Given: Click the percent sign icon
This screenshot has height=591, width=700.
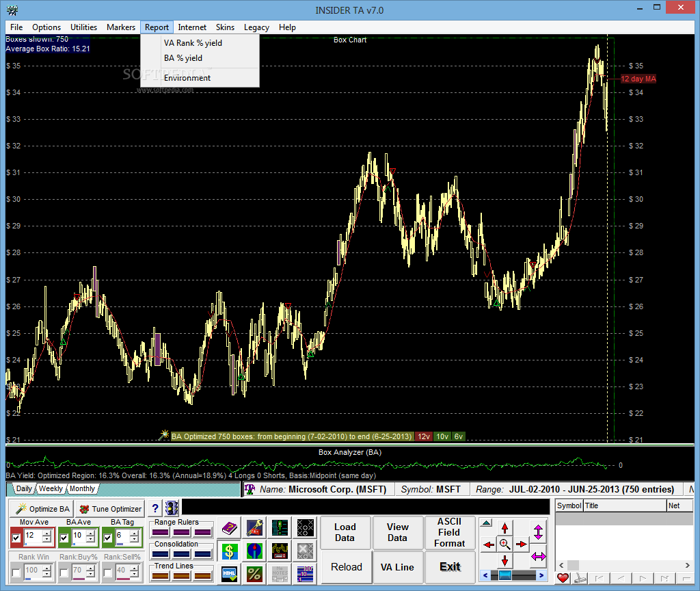Looking at the screenshot, I should (254, 573).
